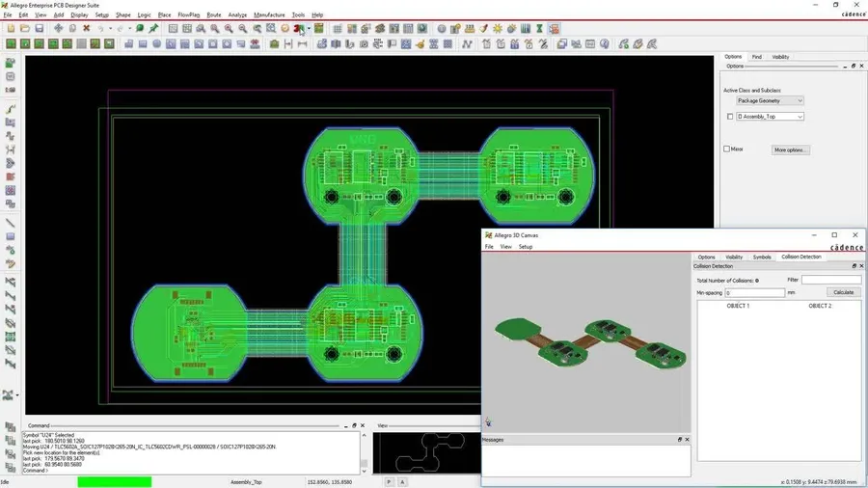Switch to the Symbols tab in 3D Canvas
The width and height of the screenshot is (868, 488).
762,258
